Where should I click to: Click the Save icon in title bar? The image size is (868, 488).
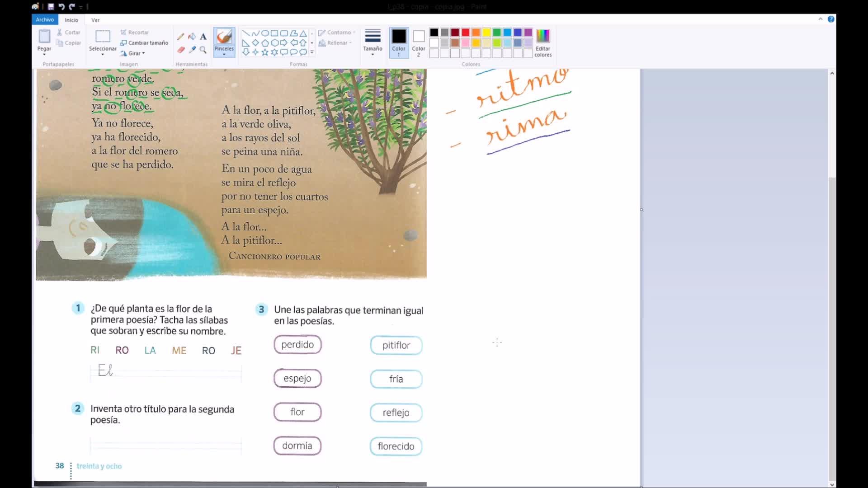pos(51,7)
